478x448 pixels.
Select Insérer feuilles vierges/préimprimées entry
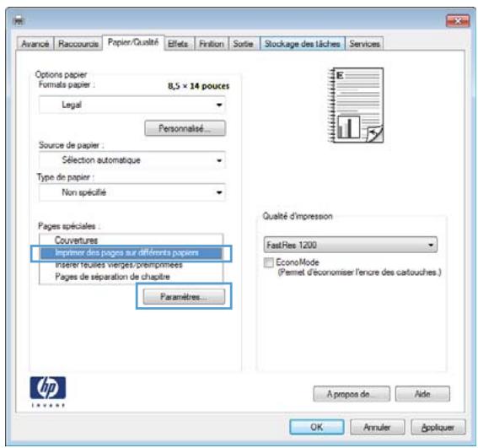(131, 265)
